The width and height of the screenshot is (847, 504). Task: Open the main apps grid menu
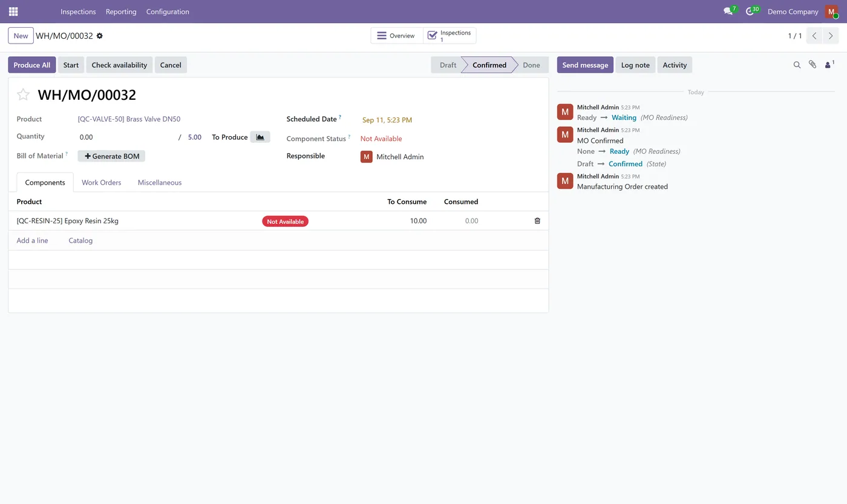point(13,11)
